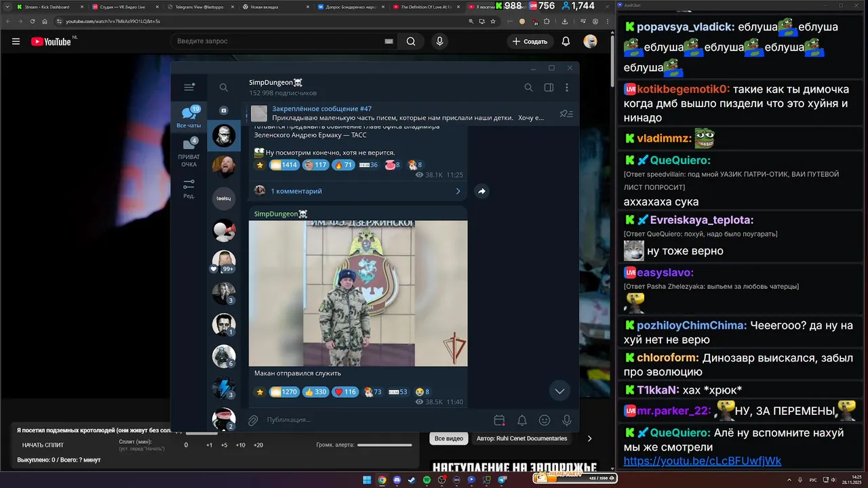Screen dimensions: 868x488
Task: Open YouTube guide hamburger menu
Action: point(16,41)
